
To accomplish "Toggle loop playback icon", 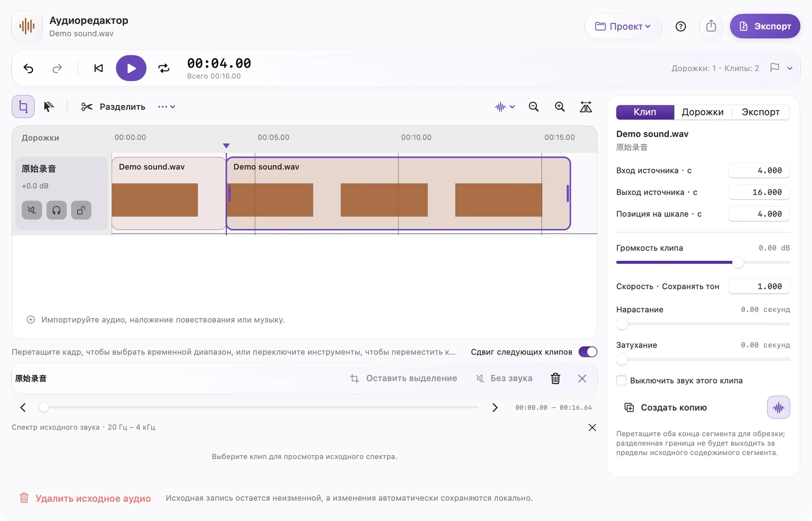I will 164,68.
